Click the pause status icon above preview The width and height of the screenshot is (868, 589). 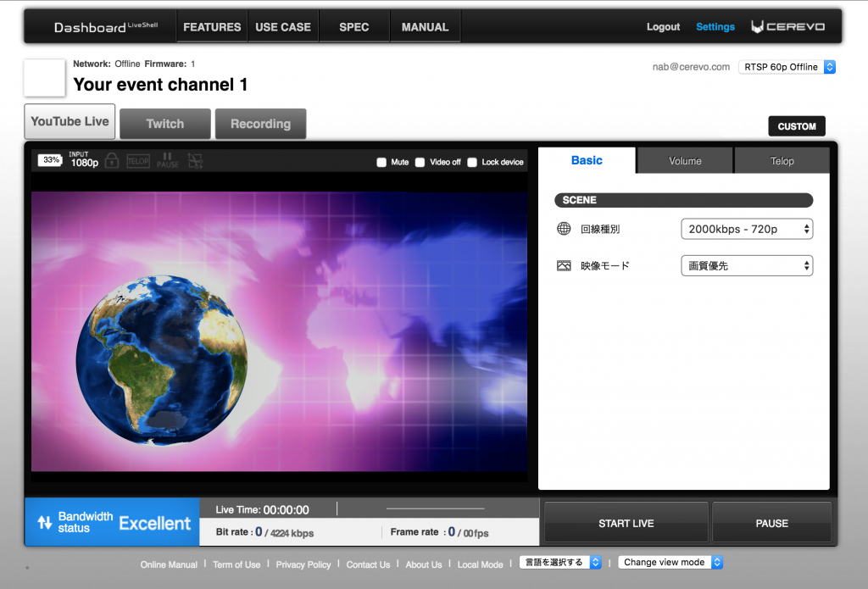coord(167,160)
